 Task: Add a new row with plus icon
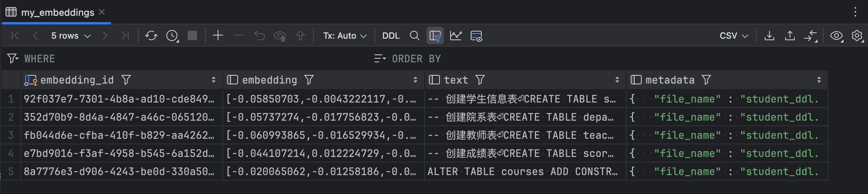(218, 36)
